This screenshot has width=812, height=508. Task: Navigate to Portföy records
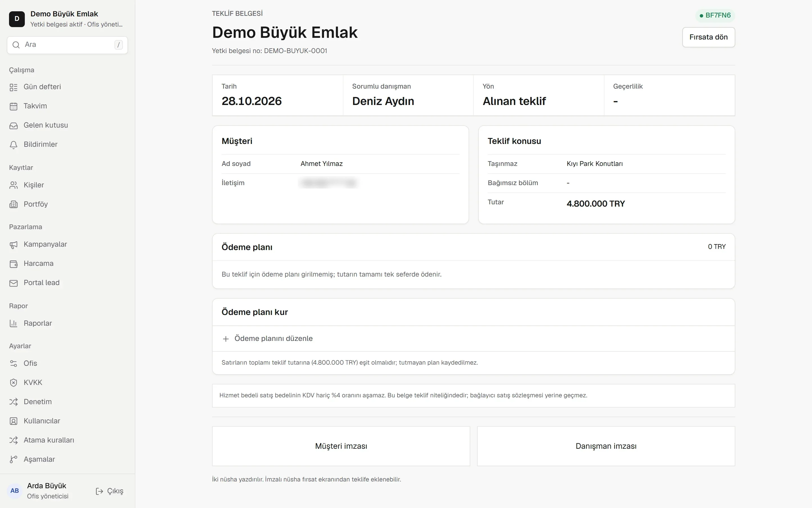(67, 204)
